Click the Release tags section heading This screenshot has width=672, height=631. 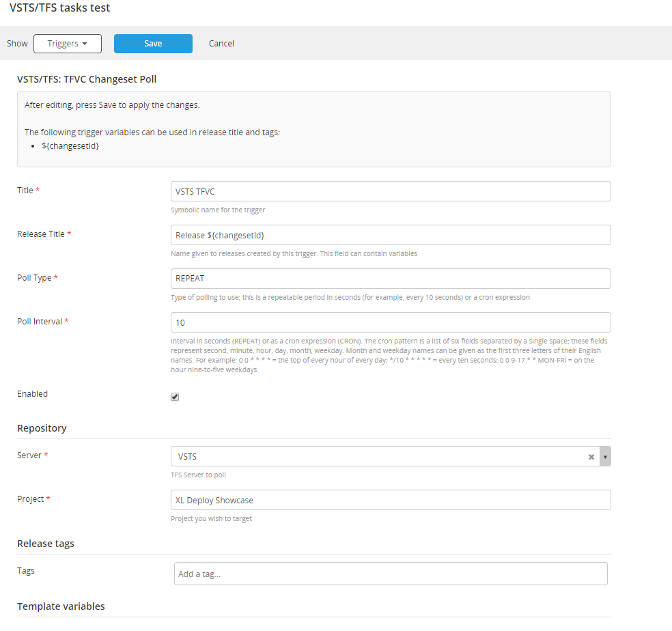(x=46, y=544)
